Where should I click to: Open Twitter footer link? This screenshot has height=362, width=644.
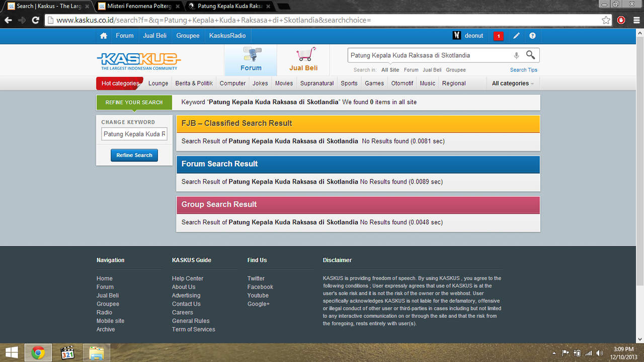click(x=256, y=279)
